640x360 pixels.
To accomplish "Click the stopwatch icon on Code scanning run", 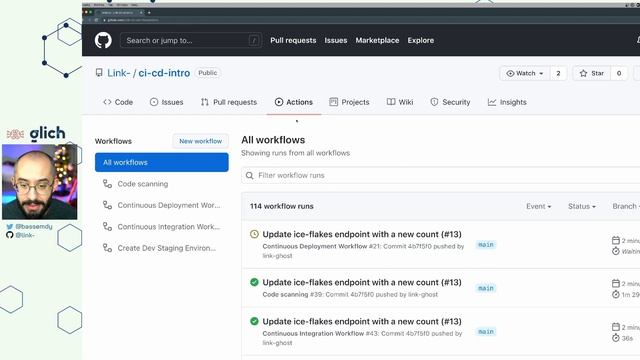I will pos(616,294).
